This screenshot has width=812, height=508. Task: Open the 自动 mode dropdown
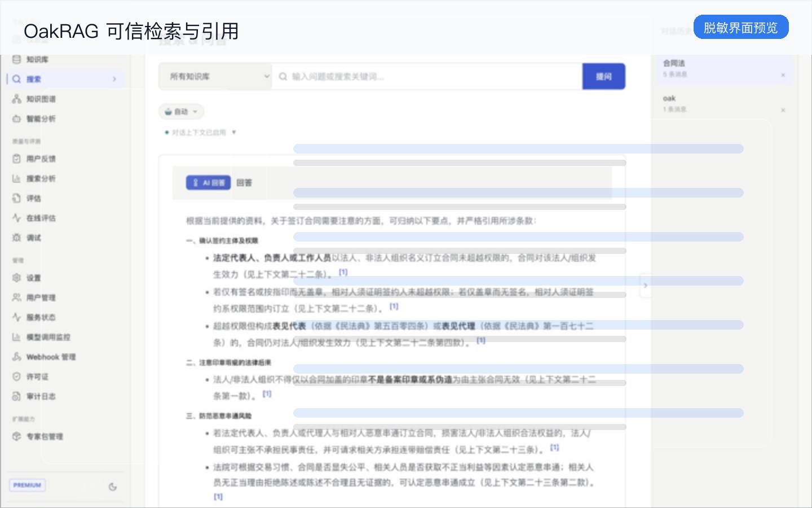click(x=181, y=112)
